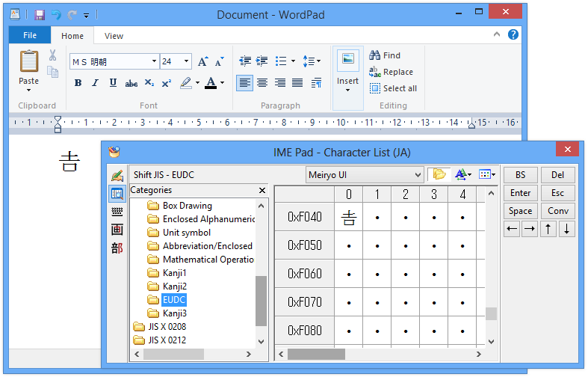Open the File menu
Viewport: 588px width, 377px height.
[30, 36]
